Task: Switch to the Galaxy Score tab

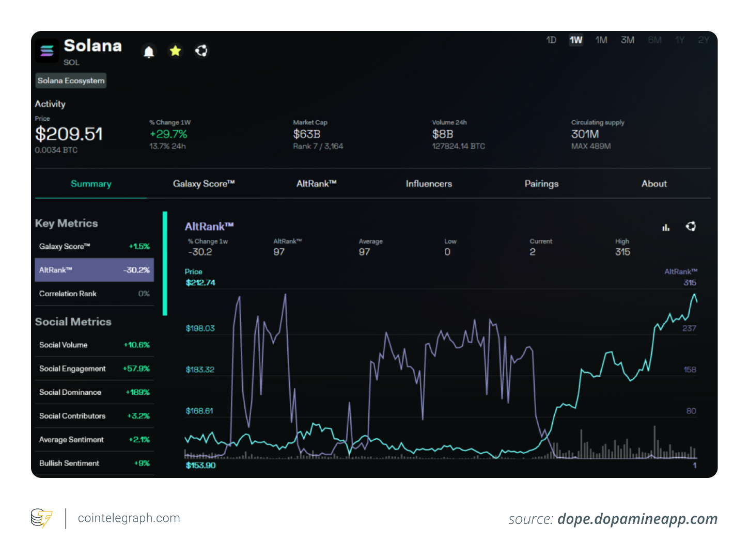Action: coord(204,184)
